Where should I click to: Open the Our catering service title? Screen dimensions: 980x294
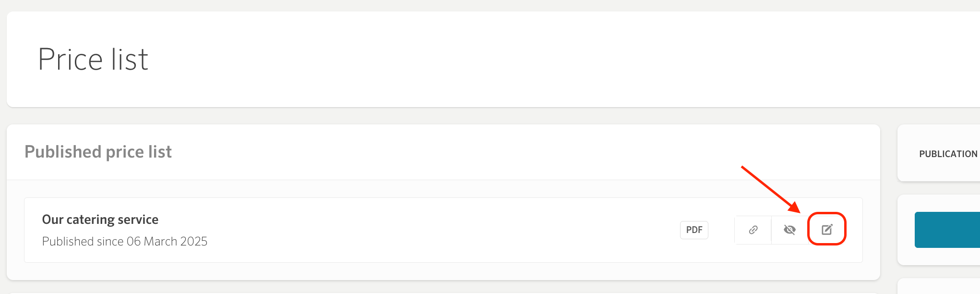click(x=100, y=220)
